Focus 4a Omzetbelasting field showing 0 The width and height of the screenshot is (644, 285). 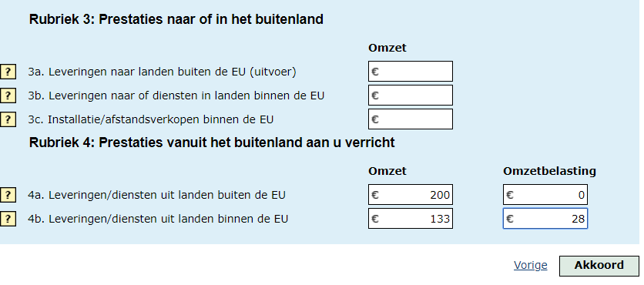545,195
